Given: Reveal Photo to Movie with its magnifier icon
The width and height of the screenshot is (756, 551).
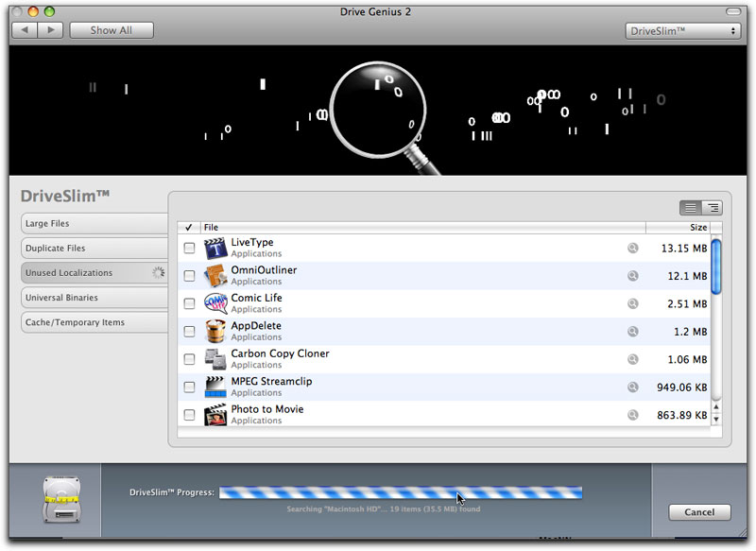Looking at the screenshot, I should tap(632, 415).
